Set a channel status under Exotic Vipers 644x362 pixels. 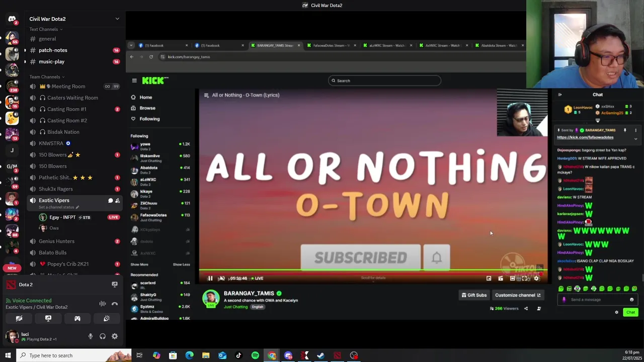pyautogui.click(x=58, y=207)
